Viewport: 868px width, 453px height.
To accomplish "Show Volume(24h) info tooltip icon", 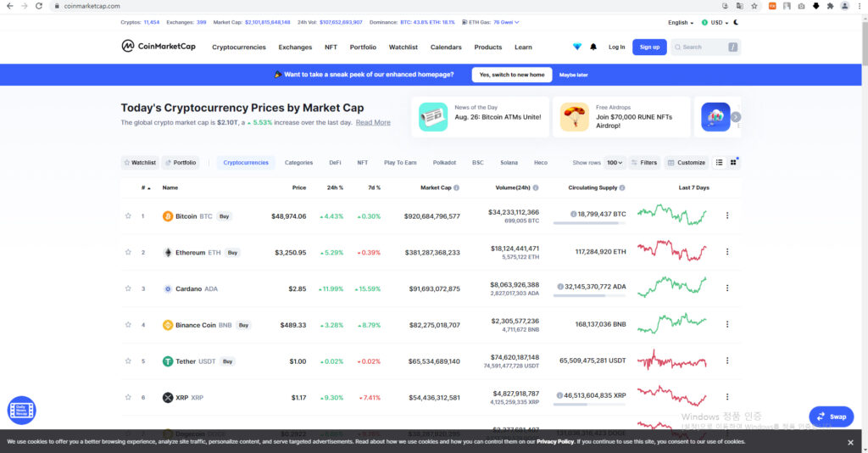I will [x=536, y=187].
